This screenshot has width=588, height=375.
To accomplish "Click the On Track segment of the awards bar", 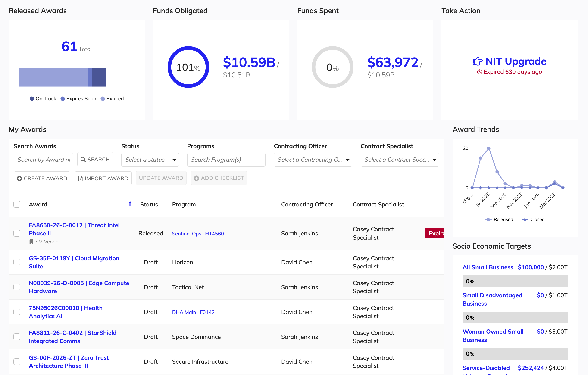I will click(99, 77).
